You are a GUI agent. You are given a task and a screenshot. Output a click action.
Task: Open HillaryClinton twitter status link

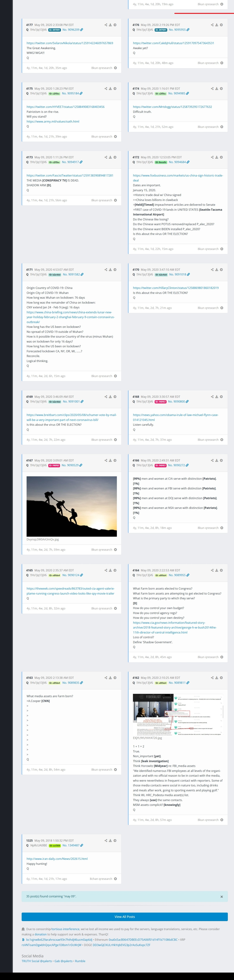pos(176,288)
